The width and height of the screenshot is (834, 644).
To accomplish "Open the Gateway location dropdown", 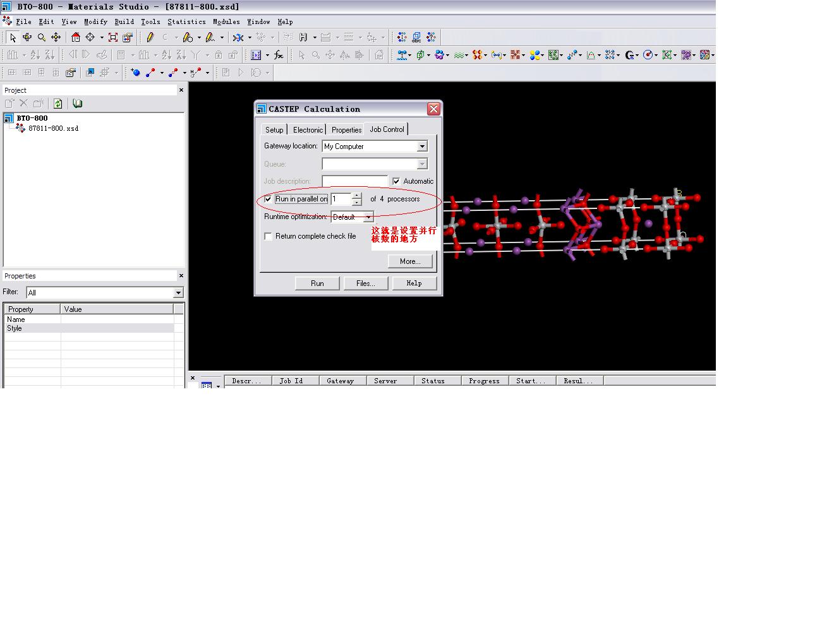I will pos(422,146).
